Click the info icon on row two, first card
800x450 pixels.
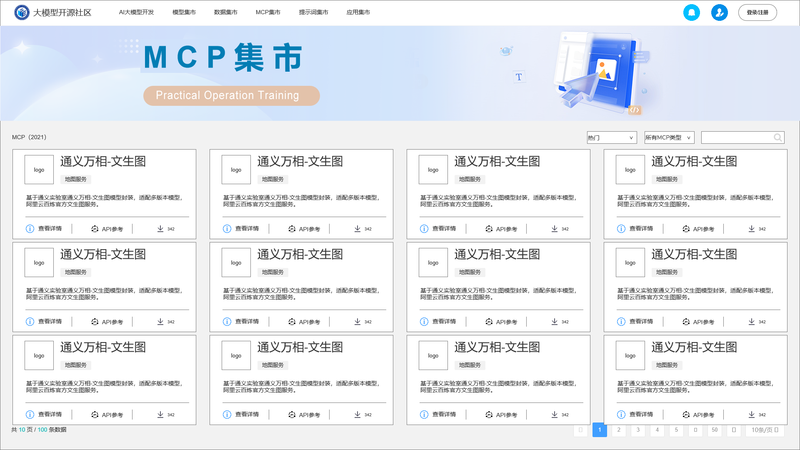tap(30, 321)
